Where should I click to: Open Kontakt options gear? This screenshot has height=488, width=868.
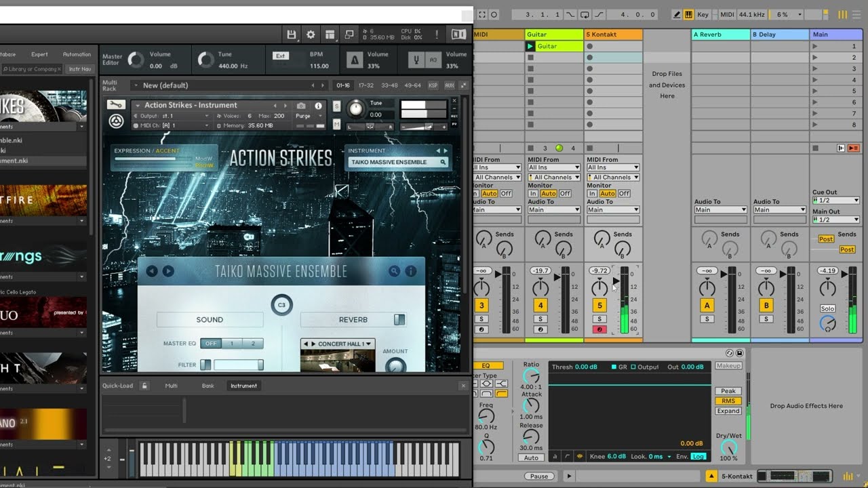click(311, 35)
